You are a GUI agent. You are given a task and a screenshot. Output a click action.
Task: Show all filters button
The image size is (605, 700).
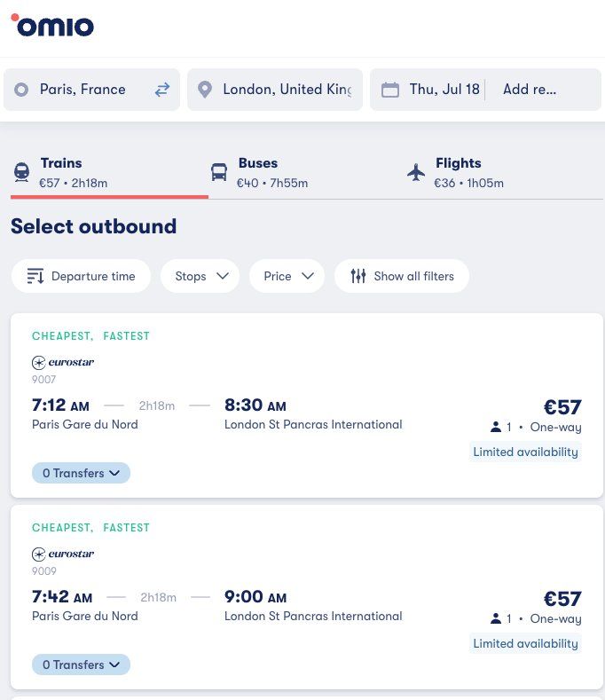[x=402, y=276]
